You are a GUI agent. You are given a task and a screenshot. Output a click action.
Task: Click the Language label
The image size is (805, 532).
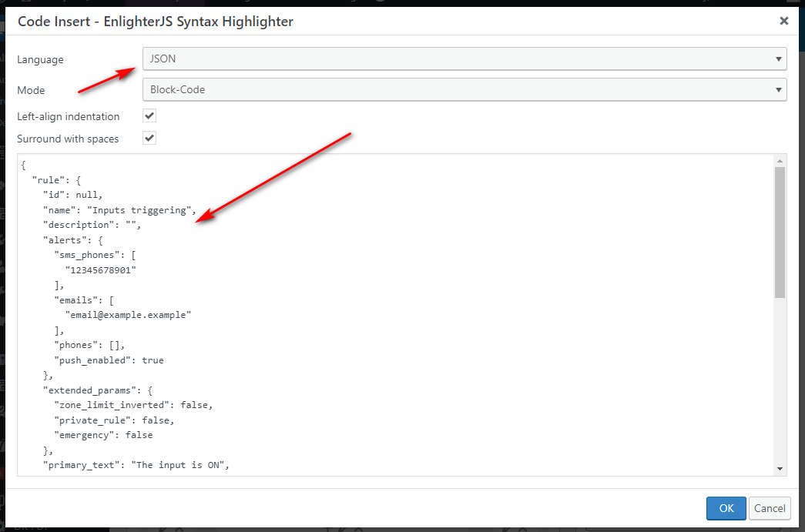click(x=40, y=59)
